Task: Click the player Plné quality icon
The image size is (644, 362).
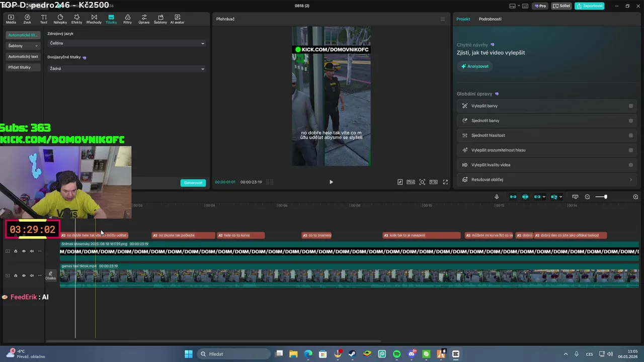Action: coord(411,182)
